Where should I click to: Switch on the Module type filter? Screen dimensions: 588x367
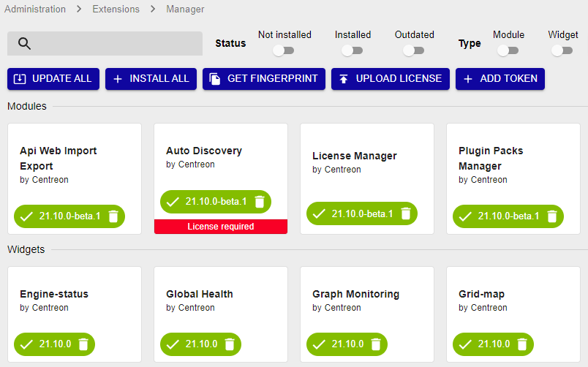tap(508, 50)
